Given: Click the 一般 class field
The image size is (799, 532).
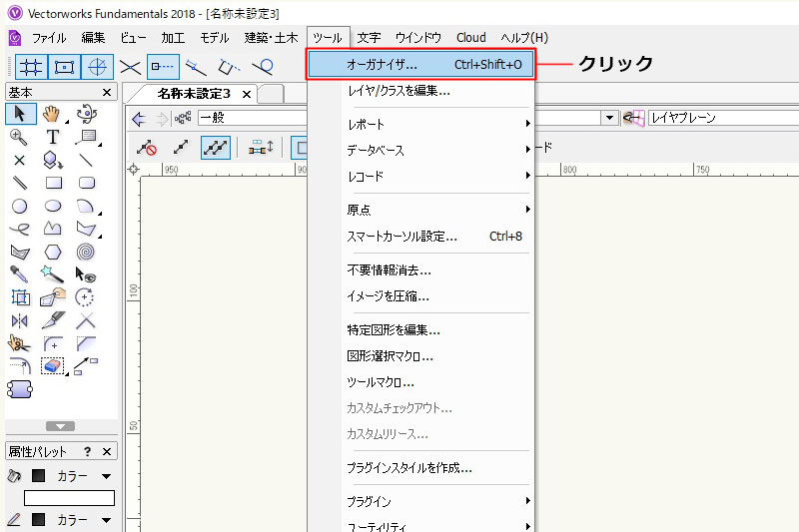Looking at the screenshot, I should tap(254, 118).
